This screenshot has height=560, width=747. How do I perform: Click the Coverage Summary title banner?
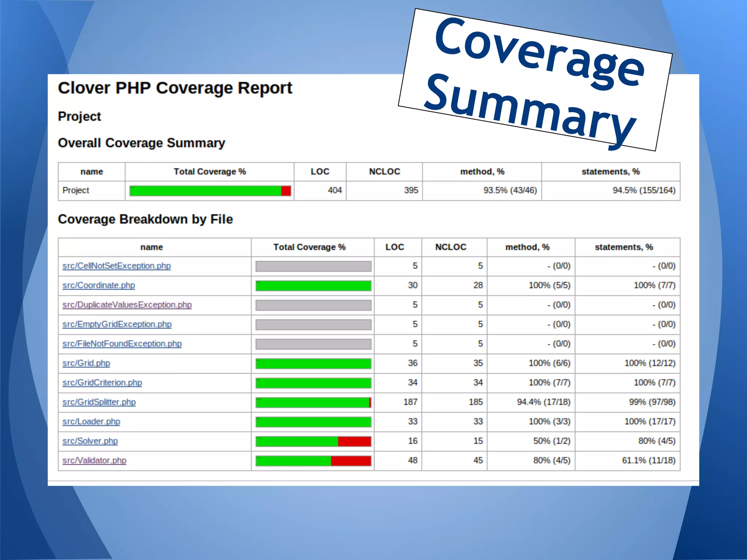(535, 79)
